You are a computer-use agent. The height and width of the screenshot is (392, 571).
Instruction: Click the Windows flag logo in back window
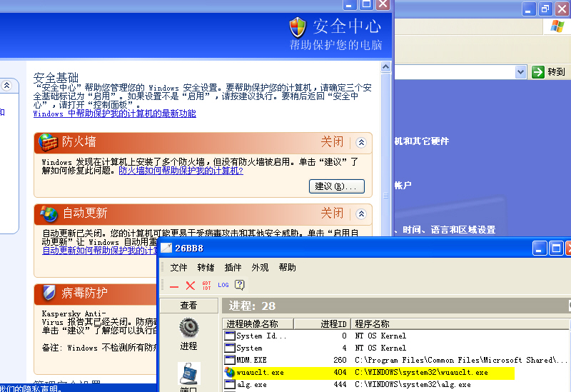tap(557, 26)
